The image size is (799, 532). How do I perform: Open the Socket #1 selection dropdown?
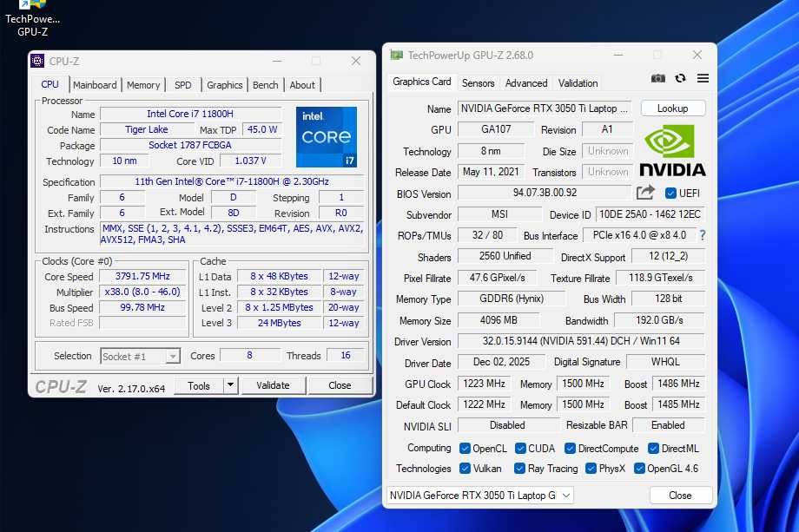(x=140, y=356)
